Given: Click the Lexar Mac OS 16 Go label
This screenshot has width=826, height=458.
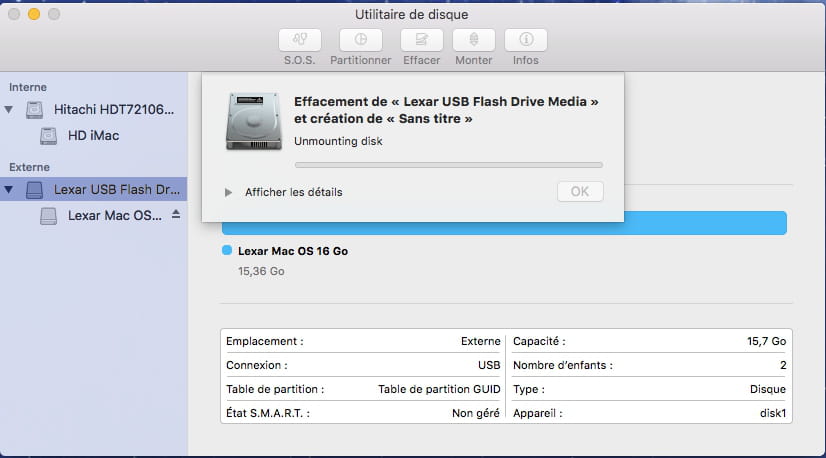Looking at the screenshot, I should (x=293, y=251).
